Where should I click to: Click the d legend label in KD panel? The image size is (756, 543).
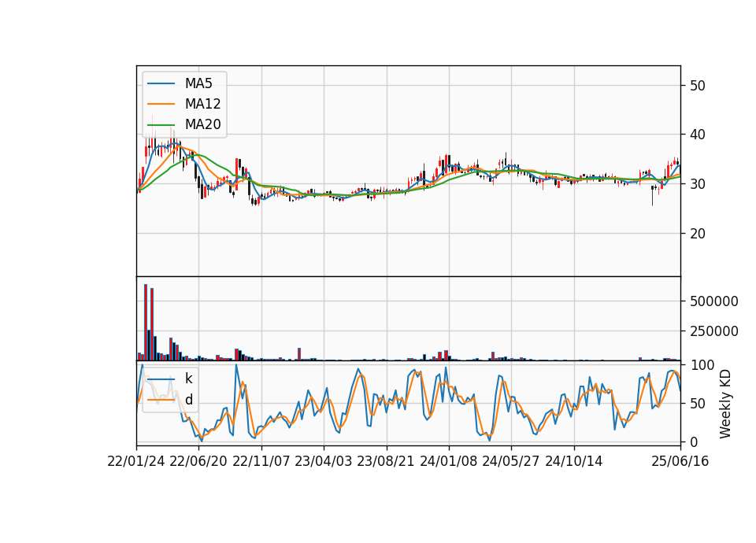pos(189,400)
